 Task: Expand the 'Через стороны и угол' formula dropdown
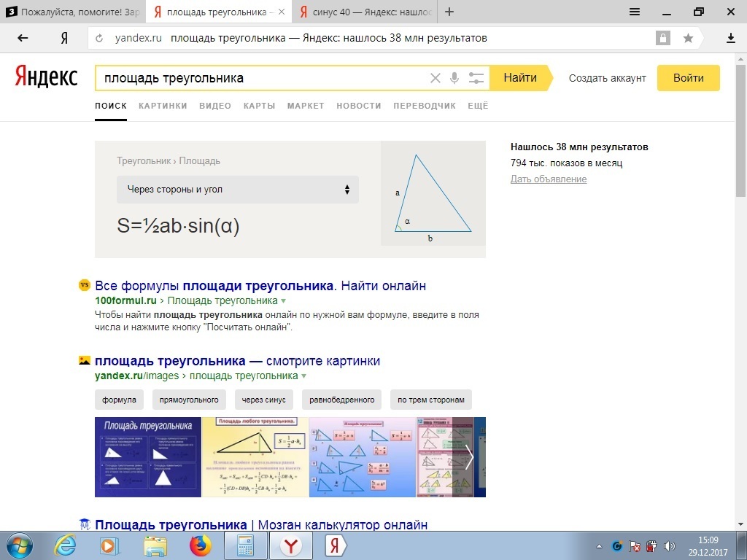pos(237,190)
